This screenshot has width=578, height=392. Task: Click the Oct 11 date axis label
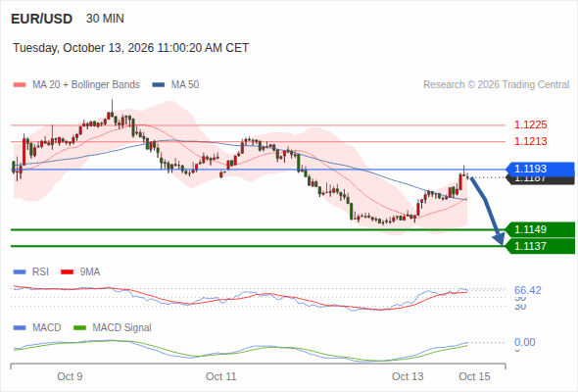(x=220, y=376)
